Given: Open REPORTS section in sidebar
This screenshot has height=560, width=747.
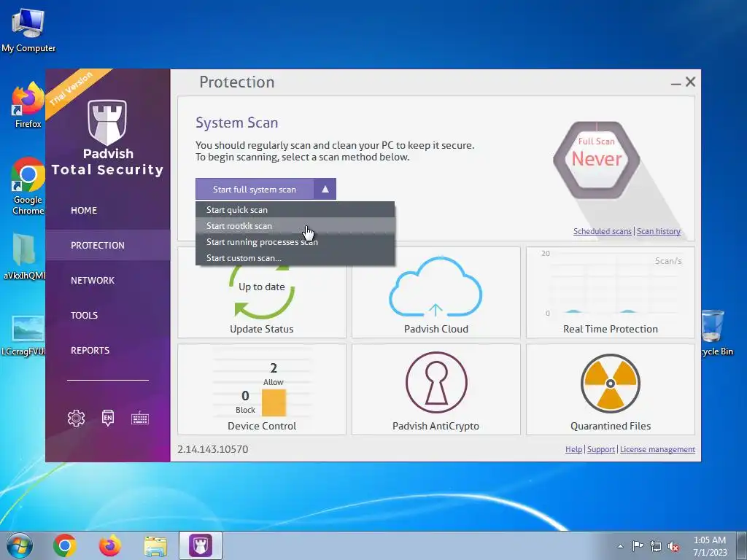Looking at the screenshot, I should (x=90, y=351).
